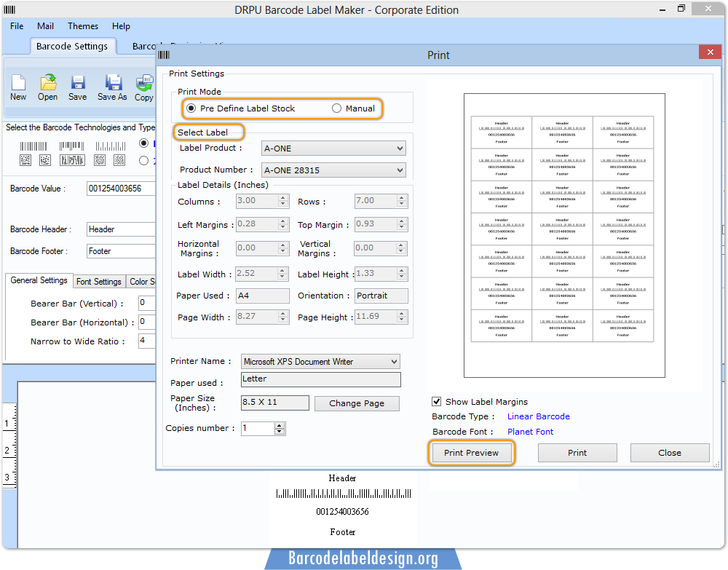The height and width of the screenshot is (570, 728).
Task: Click the third linear barcode sample icon
Action: (111, 146)
